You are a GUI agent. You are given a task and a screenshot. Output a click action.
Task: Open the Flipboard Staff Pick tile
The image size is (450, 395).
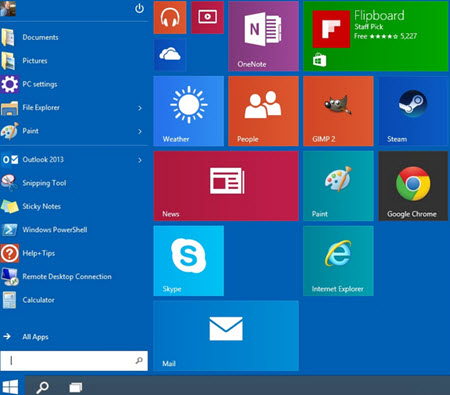point(376,36)
